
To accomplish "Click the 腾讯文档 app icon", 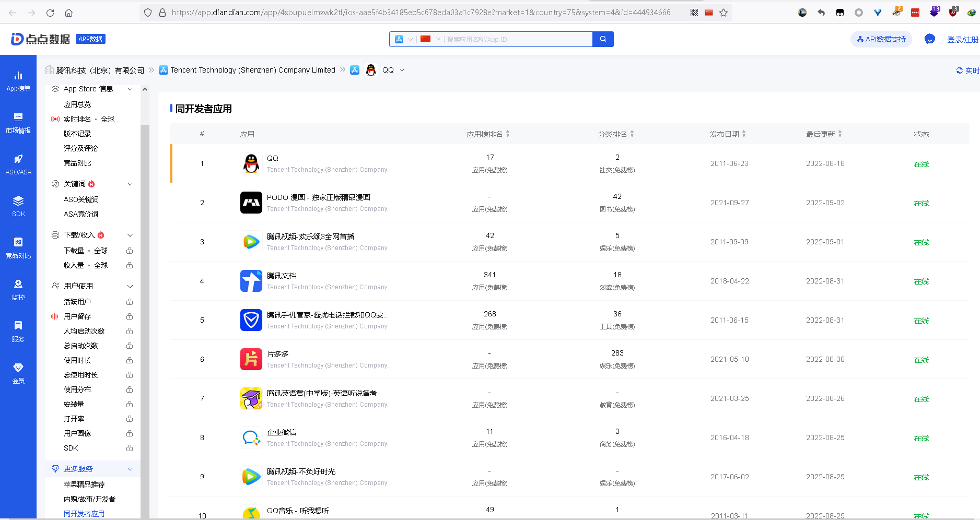I will point(251,281).
